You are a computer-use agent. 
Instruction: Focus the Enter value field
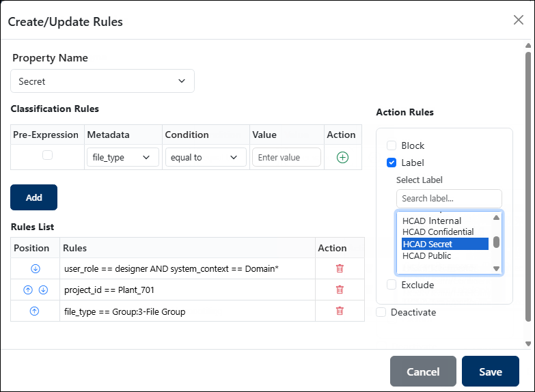click(x=286, y=157)
